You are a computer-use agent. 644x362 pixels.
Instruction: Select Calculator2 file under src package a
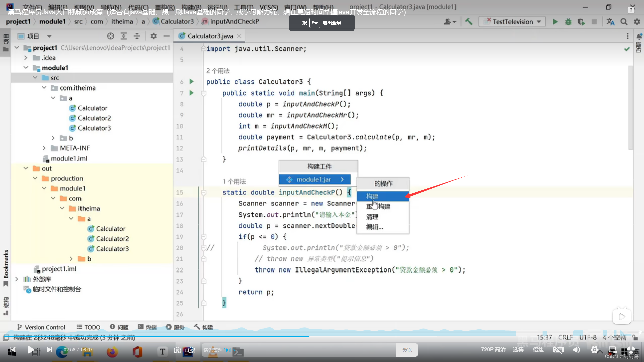pyautogui.click(x=90, y=118)
